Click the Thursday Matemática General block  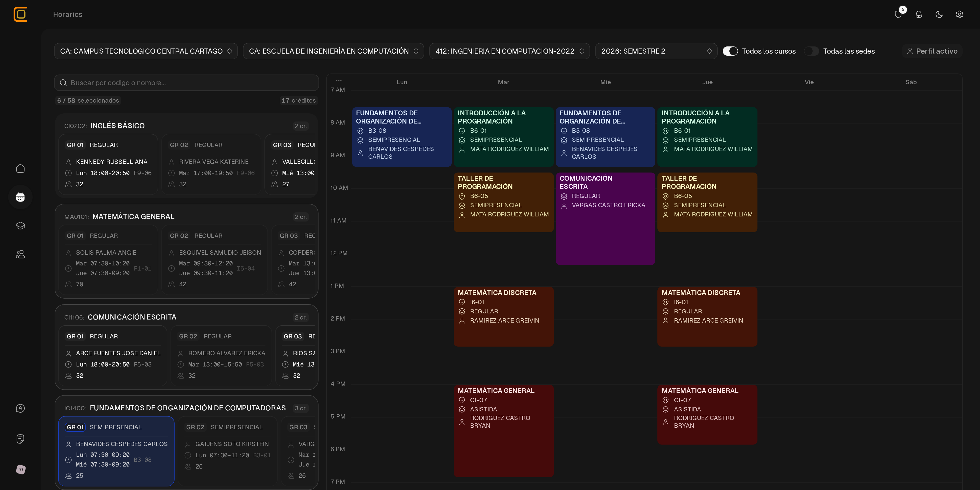click(707, 415)
